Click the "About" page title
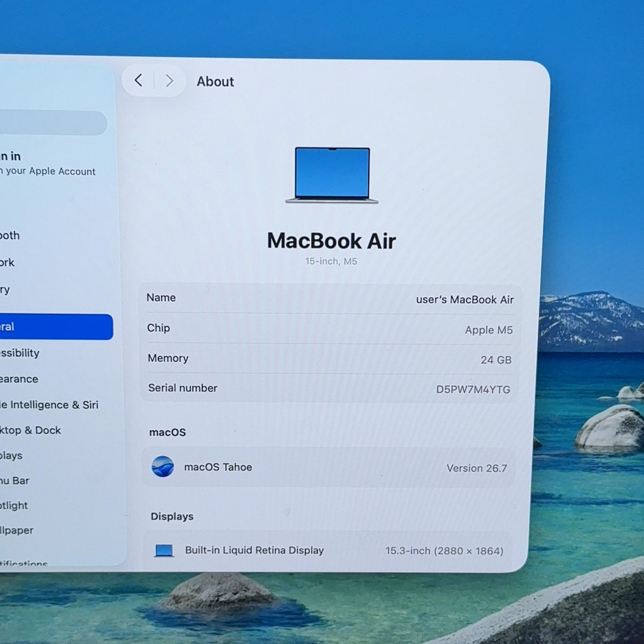Screen dimensions: 644x644 pos(215,82)
